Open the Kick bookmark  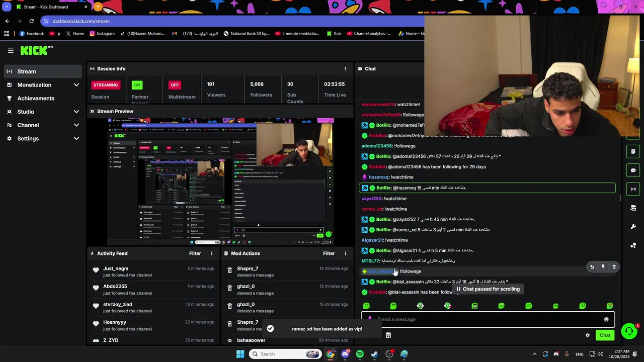[334, 34]
